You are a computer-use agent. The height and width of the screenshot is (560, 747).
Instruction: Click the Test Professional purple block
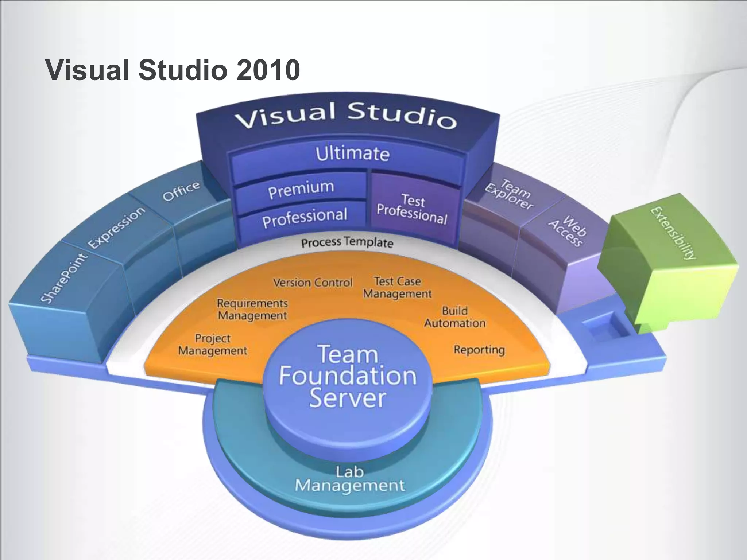click(413, 209)
